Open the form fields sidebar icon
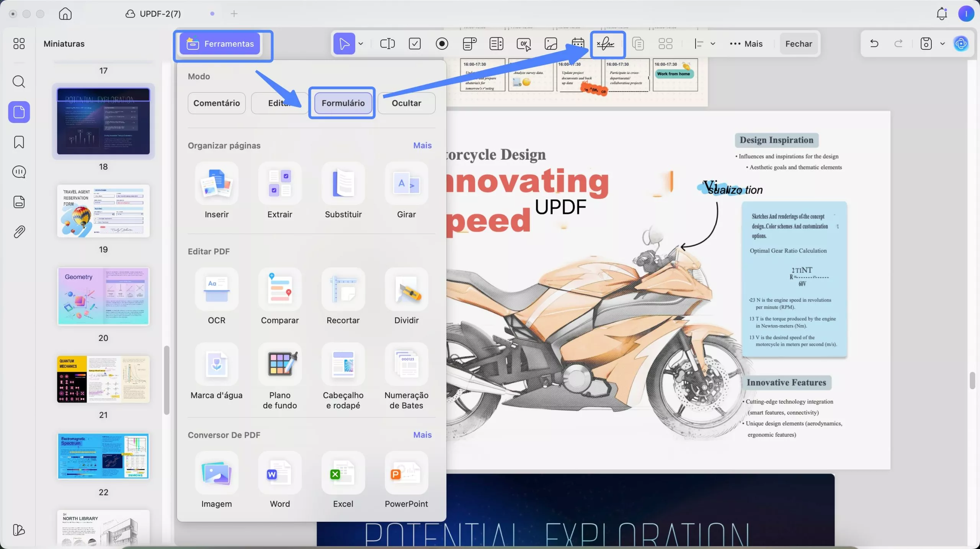Screen dimensions: 980x549 pyautogui.click(x=19, y=202)
